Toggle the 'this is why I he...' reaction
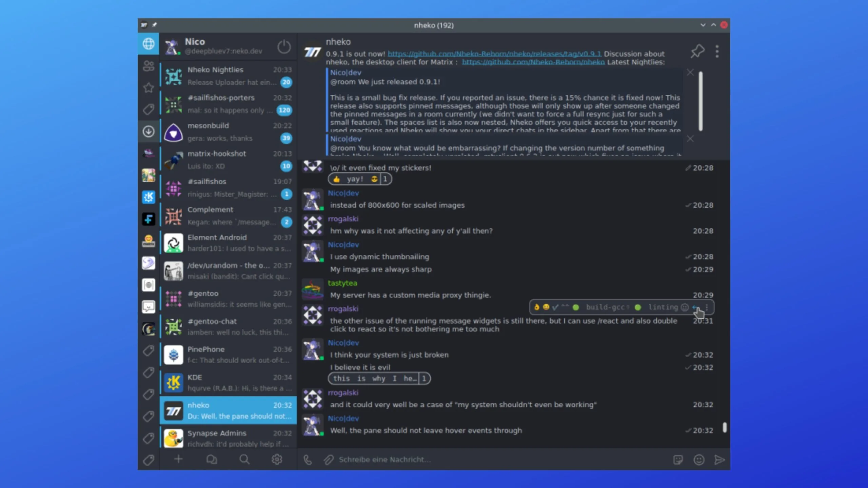 pyautogui.click(x=379, y=378)
